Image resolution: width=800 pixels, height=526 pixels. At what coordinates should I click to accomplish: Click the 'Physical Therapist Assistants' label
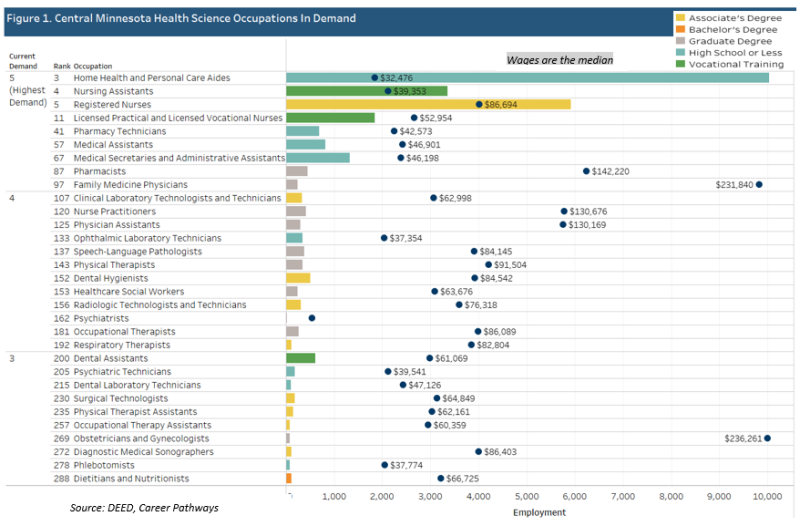click(135, 411)
